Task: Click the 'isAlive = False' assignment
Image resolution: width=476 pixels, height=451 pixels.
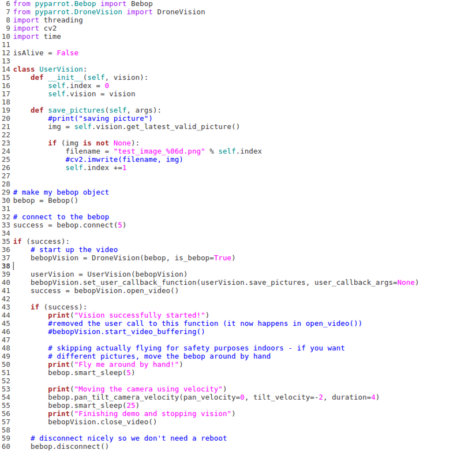Action: pyautogui.click(x=46, y=53)
